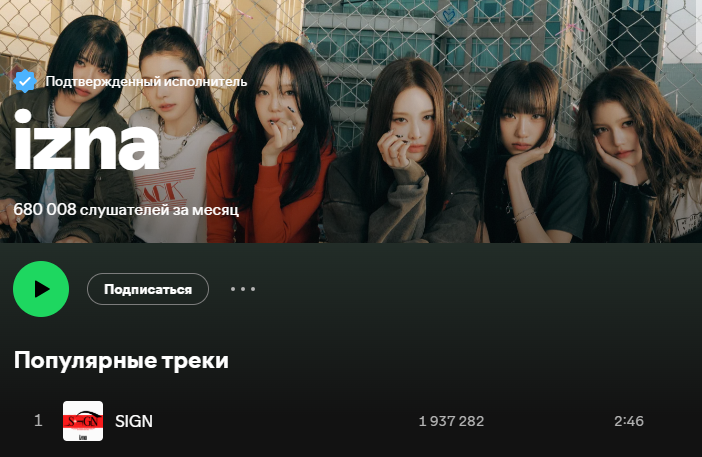
Task: Select the SIGN track title
Action: point(134,421)
